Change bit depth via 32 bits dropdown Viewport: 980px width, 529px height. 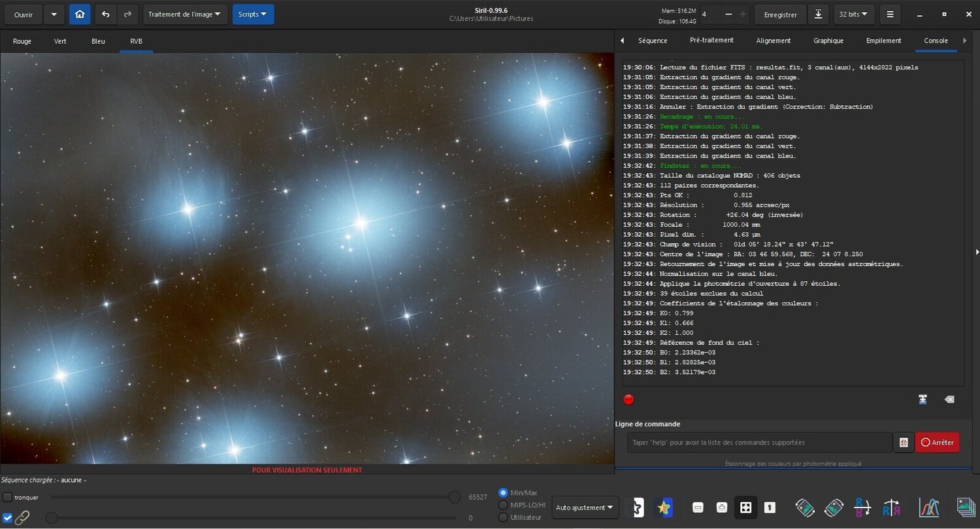[853, 14]
